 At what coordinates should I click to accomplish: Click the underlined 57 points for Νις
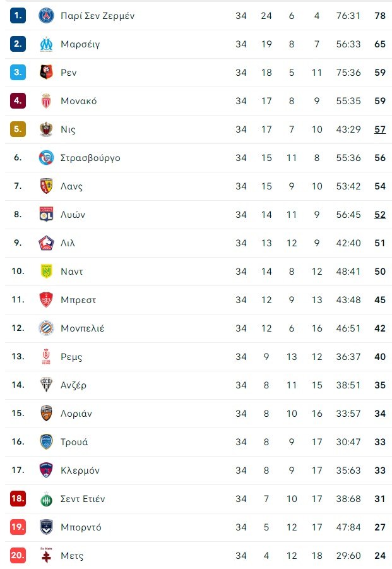click(x=379, y=129)
